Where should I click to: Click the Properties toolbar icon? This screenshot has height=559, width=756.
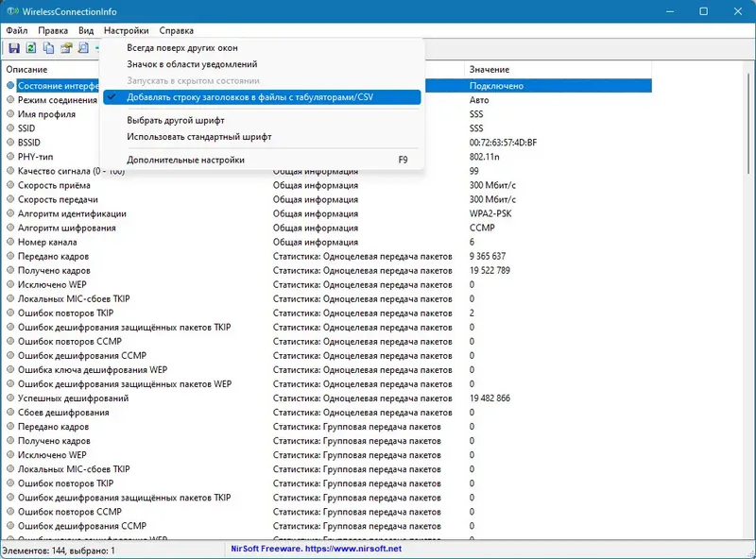[66, 48]
